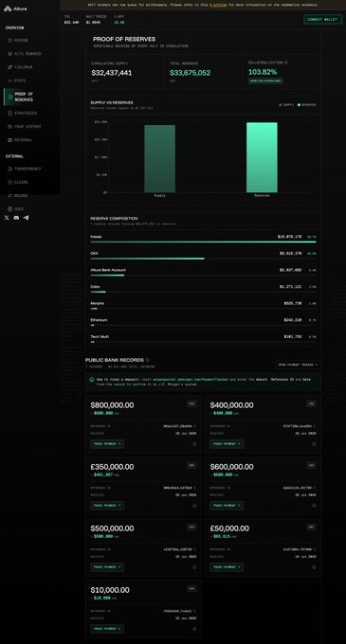Click the Altura Bank Account progress bar
346x644 pixels.
(204, 276)
